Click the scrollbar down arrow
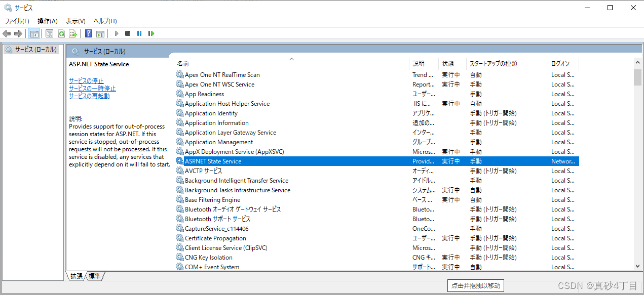The image size is (644, 295). pos(637,266)
